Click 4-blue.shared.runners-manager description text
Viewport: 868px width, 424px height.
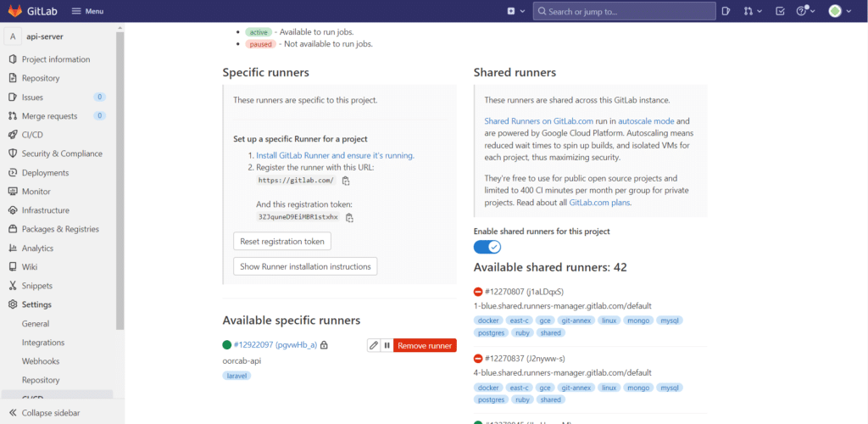563,372
